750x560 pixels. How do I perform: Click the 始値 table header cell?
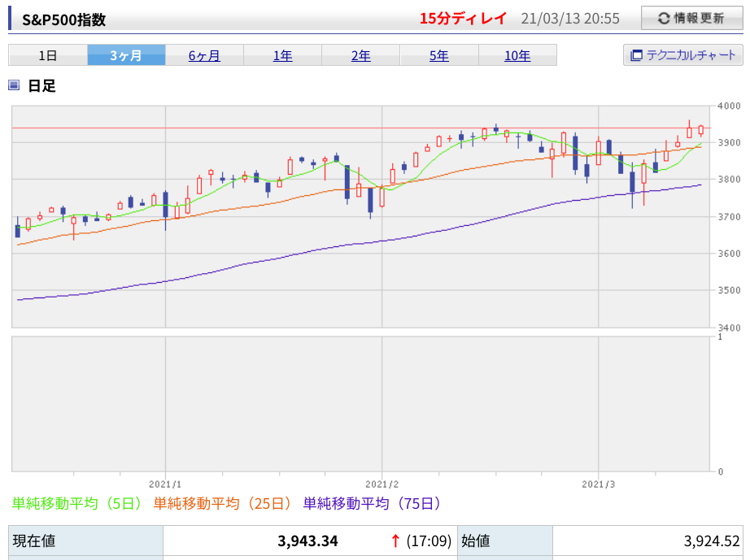coord(505,540)
